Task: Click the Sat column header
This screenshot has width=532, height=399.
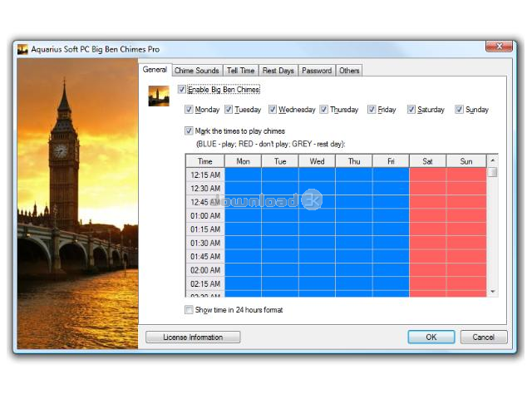Action: (427, 161)
